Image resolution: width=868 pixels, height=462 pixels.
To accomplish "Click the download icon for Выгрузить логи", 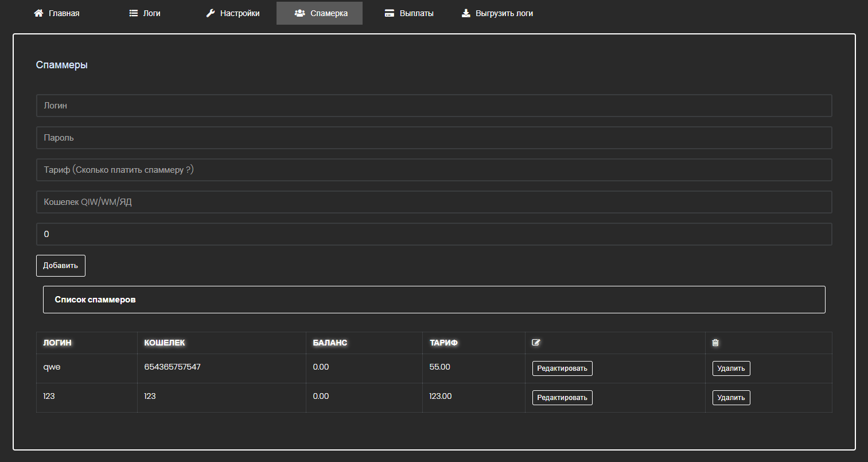I will click(x=466, y=13).
